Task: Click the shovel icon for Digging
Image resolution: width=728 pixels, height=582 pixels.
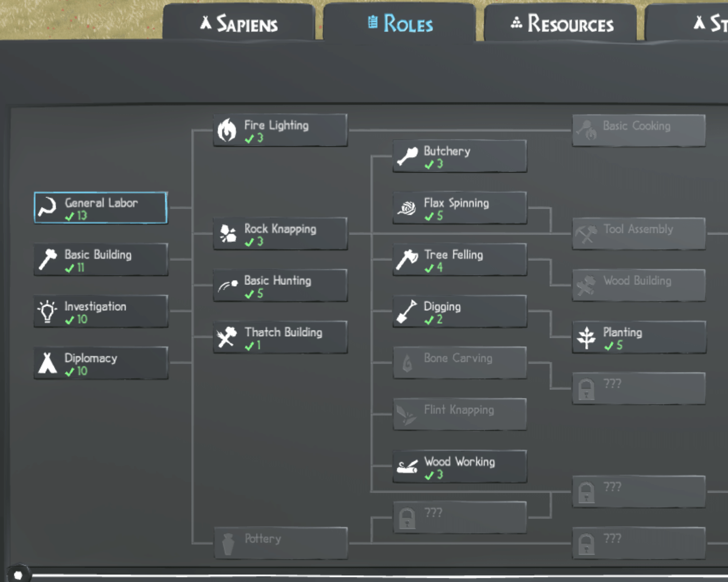Action: click(407, 311)
